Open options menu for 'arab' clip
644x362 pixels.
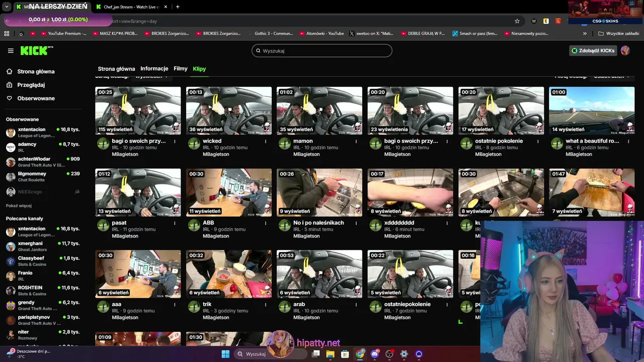coord(356,304)
